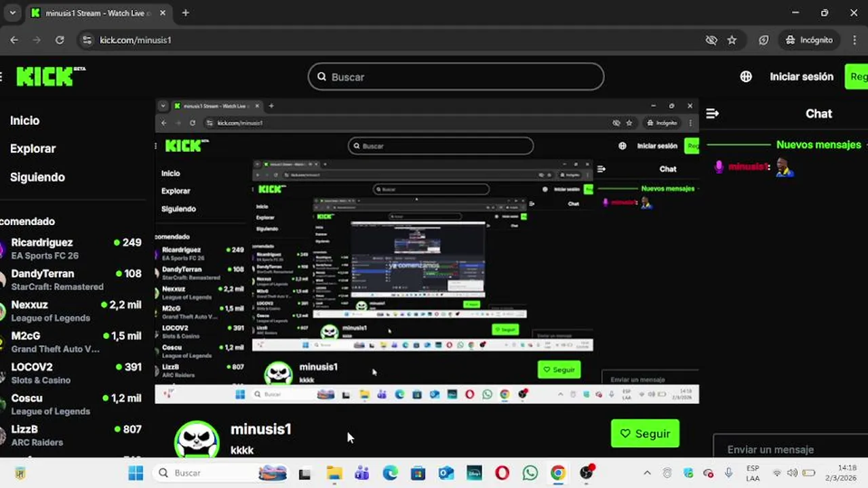
Task: Open M2cG recommended channel
Action: (x=71, y=342)
